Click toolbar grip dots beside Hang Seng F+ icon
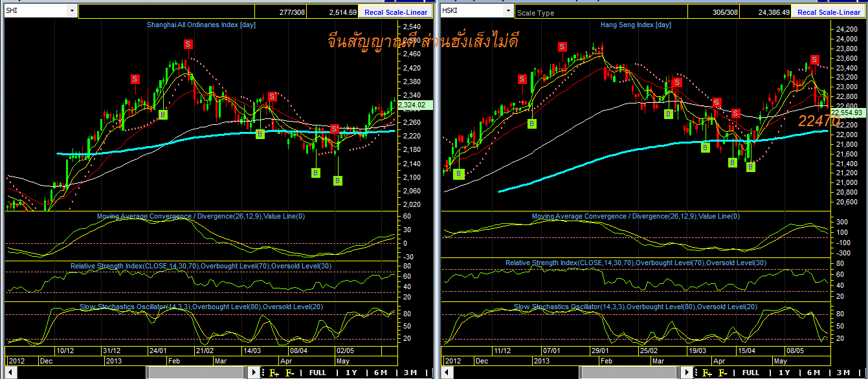868x379 pixels. pyautogui.click(x=697, y=373)
